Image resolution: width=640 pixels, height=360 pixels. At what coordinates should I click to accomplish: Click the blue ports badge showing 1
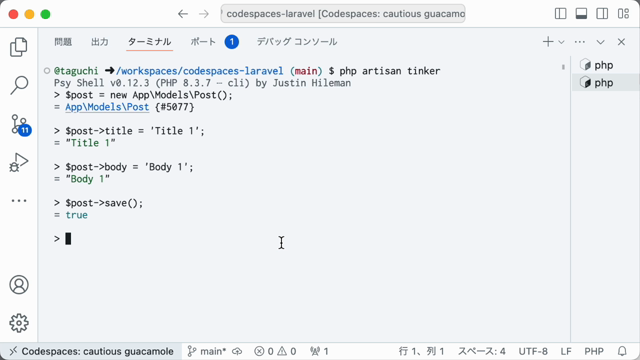(231, 42)
